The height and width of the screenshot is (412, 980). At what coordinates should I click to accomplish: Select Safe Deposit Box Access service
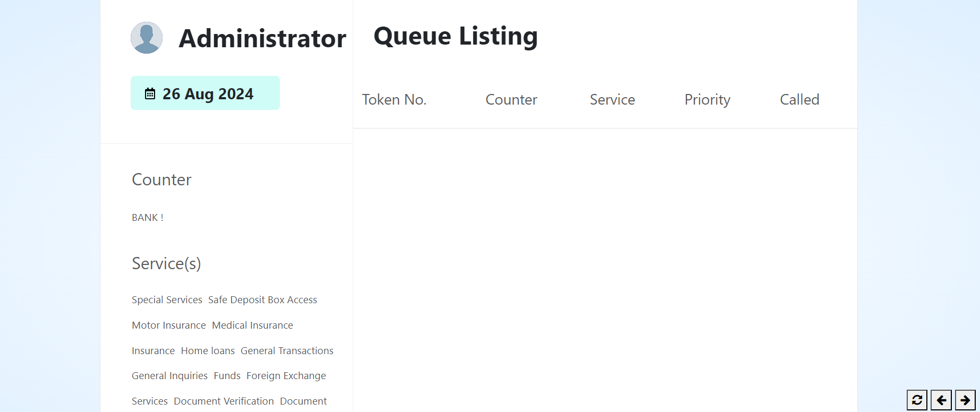click(x=262, y=300)
